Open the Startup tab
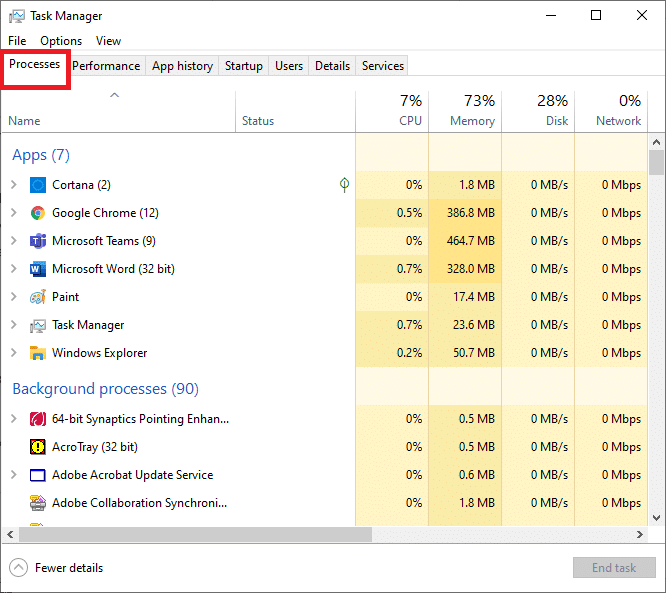This screenshot has width=666, height=593. [x=244, y=66]
